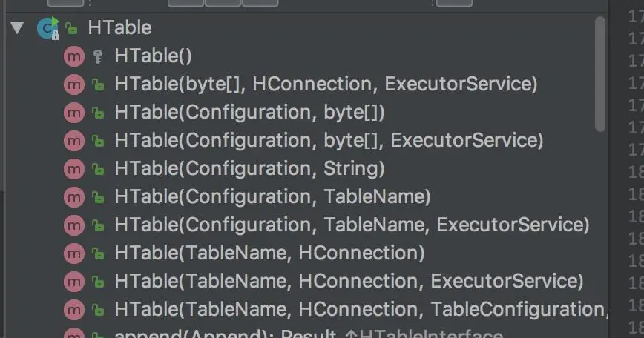The image size is (644, 338).
Task: Select HTable(Configuration, byte[]) constructor
Action: [250, 113]
